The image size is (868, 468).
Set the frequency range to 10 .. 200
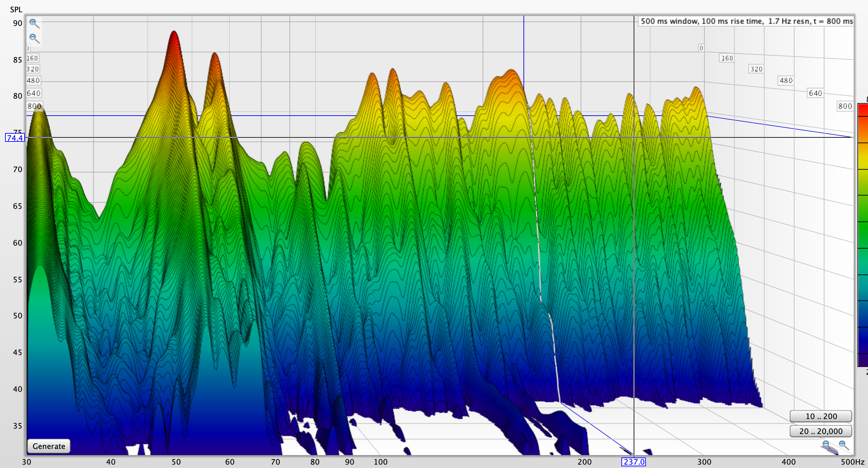[x=821, y=416]
